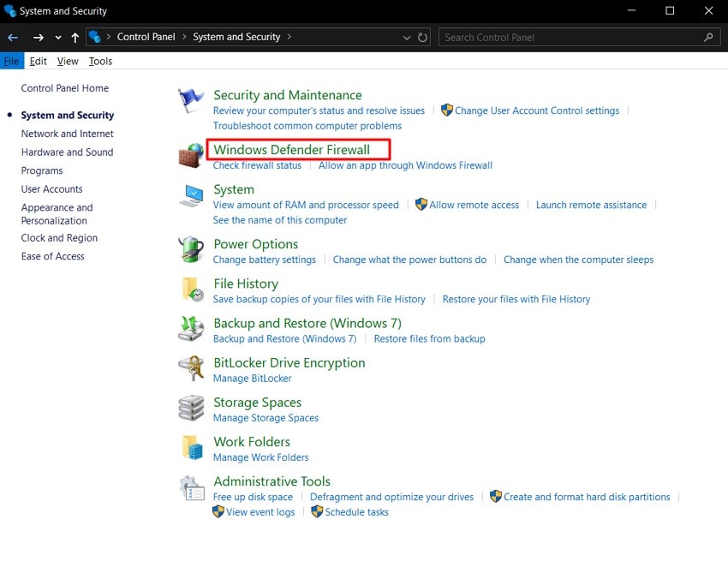
Task: Select Hardware and Sound in sidebar
Action: point(68,152)
